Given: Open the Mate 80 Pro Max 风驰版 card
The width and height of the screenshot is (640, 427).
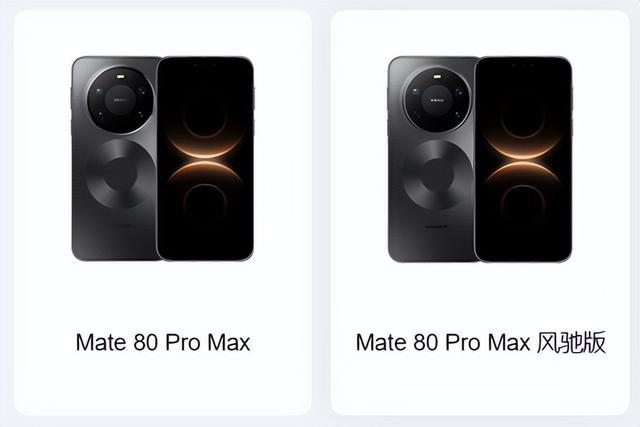Looking at the screenshot, I should (x=480, y=212).
